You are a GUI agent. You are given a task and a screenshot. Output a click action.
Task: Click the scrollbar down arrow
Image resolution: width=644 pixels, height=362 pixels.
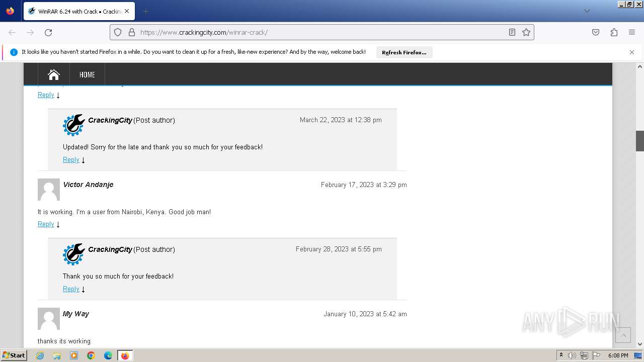640,344
